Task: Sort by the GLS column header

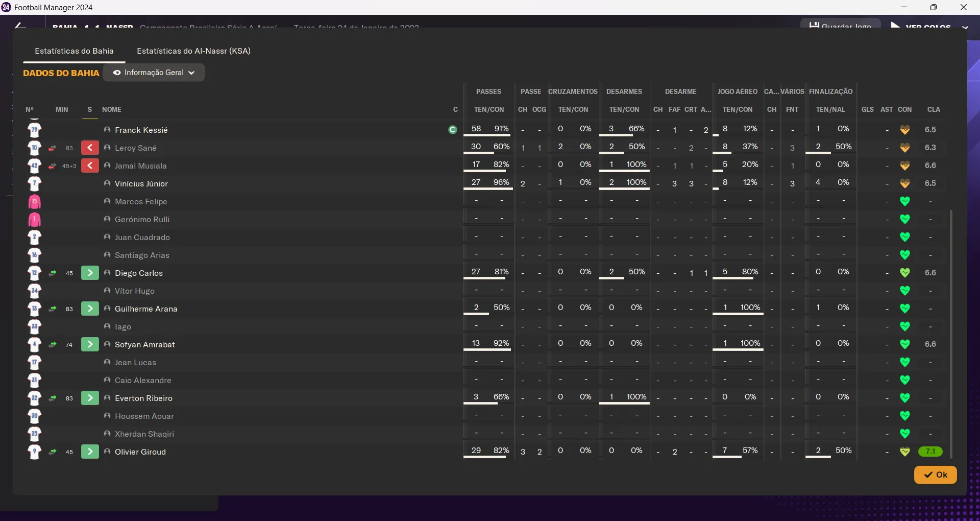Action: (x=868, y=109)
